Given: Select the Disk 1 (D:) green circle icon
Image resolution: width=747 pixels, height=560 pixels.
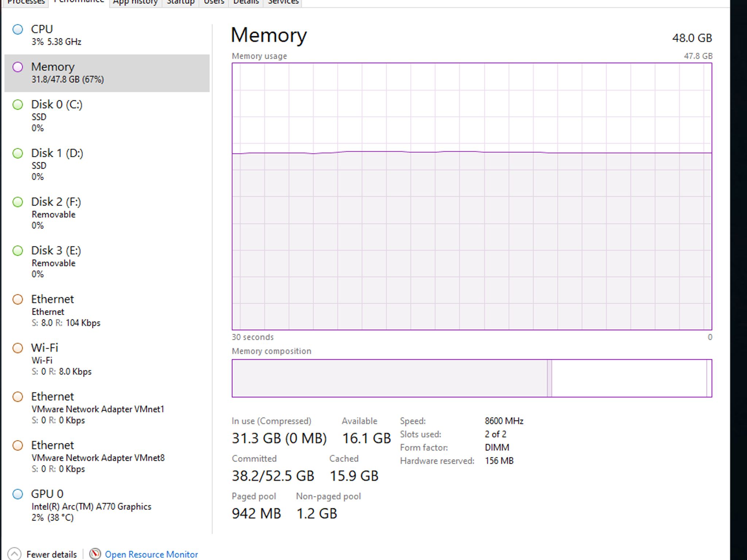Looking at the screenshot, I should click(x=18, y=153).
